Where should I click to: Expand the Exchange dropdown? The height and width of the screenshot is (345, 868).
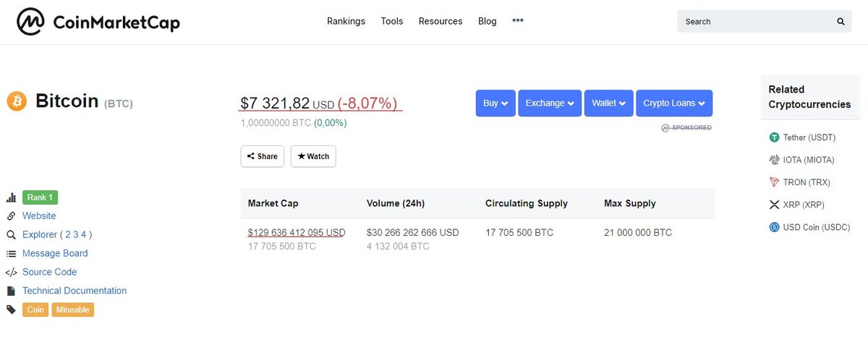550,103
